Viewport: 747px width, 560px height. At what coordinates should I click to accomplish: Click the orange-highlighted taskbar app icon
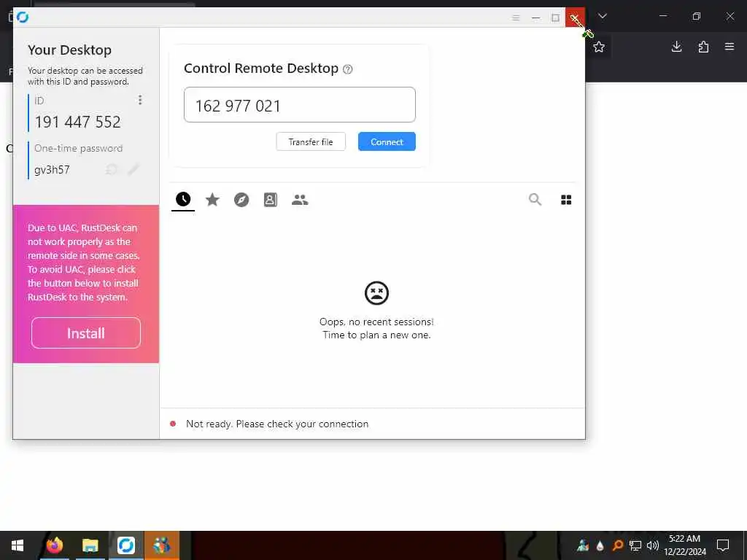pyautogui.click(x=162, y=545)
